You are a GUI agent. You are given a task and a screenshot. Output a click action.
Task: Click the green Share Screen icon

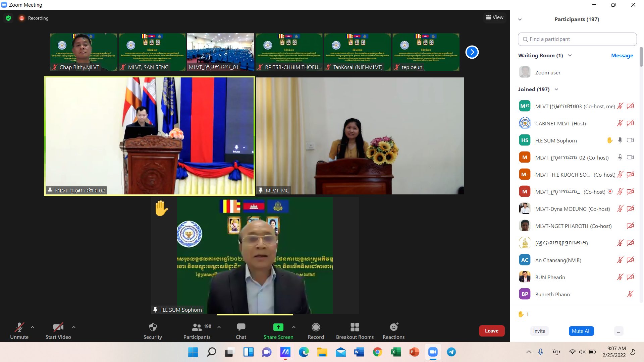tap(278, 327)
